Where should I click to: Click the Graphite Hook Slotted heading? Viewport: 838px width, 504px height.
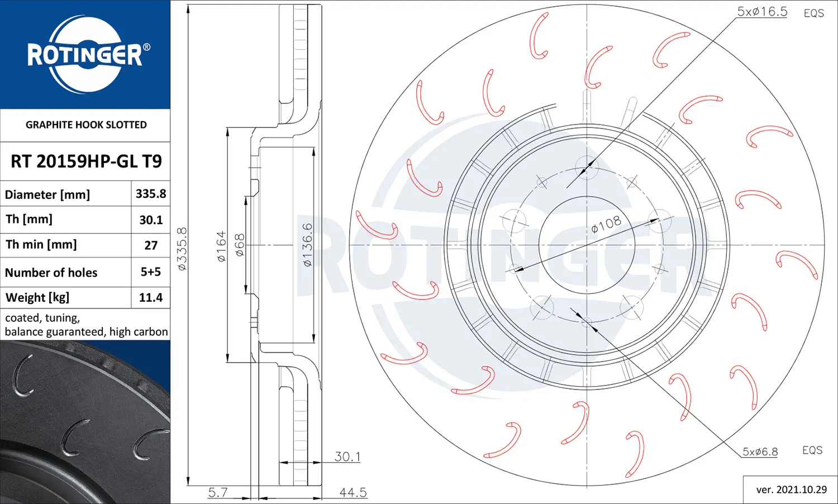[86, 125]
